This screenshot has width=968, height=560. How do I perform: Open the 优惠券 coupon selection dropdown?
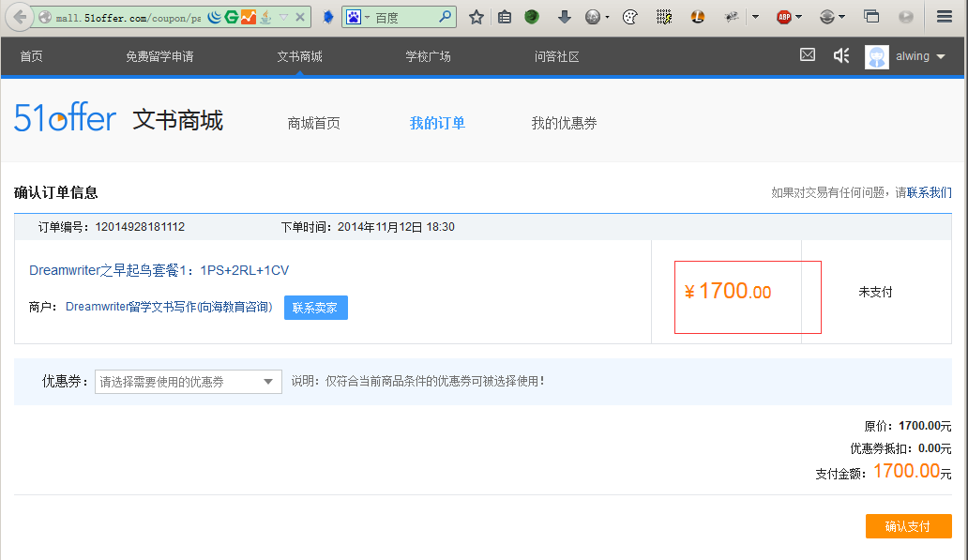point(189,382)
